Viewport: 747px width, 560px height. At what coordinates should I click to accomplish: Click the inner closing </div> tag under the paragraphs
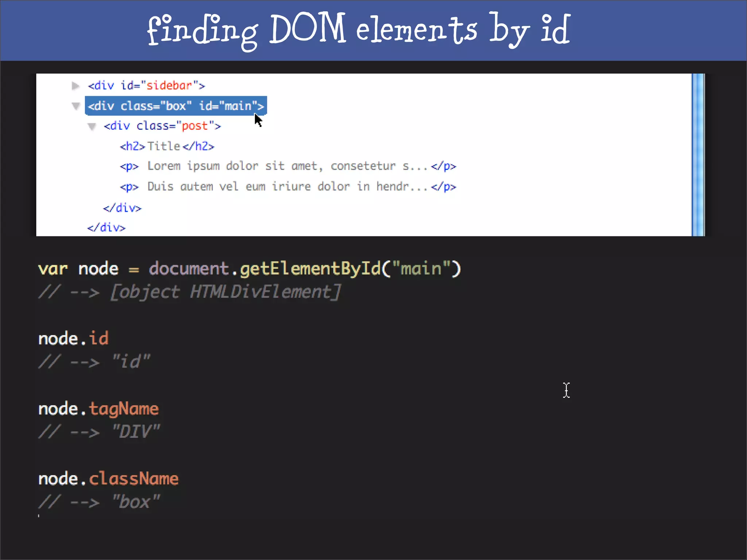pos(122,208)
